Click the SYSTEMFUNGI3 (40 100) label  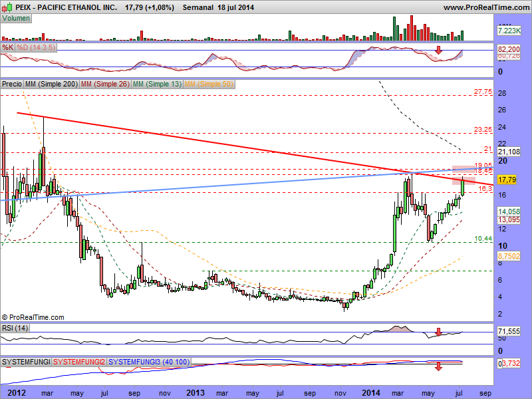(x=149, y=362)
